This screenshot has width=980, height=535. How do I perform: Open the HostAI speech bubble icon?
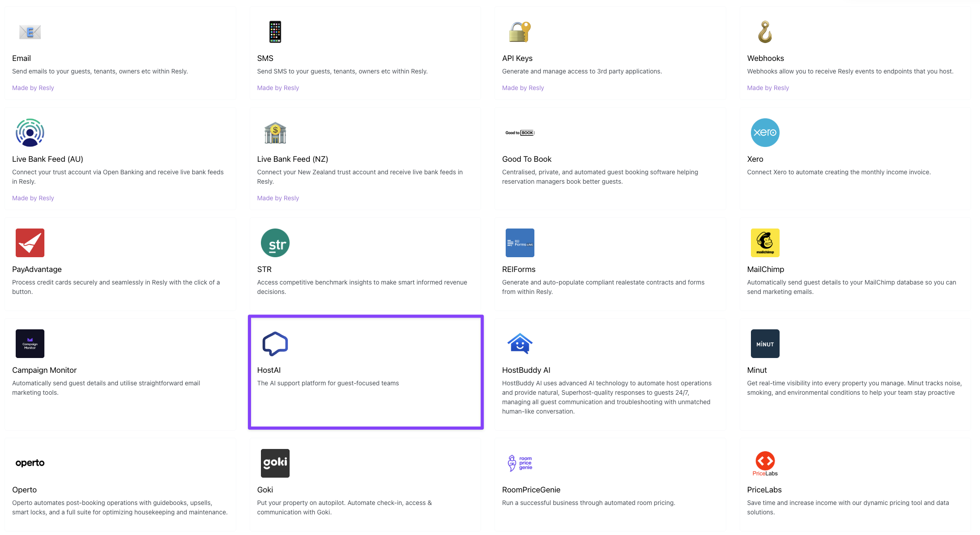point(275,344)
